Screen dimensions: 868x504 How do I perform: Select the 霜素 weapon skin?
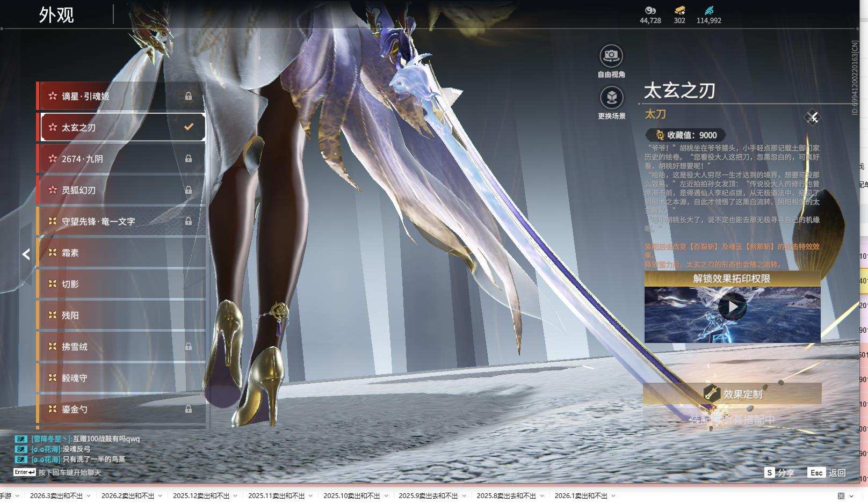click(121, 253)
